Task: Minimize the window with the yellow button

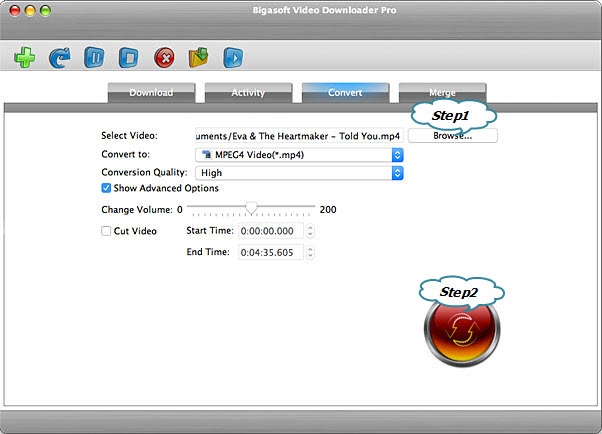Action: tap(30, 10)
